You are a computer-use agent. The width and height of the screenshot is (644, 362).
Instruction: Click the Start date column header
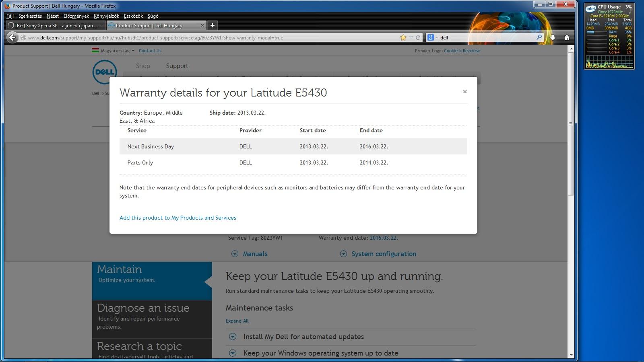[x=313, y=130]
